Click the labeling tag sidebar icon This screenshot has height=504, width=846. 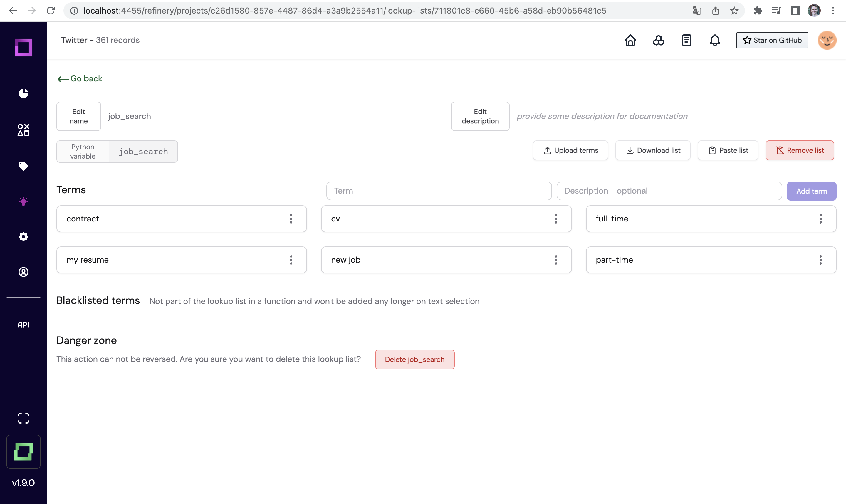pos(23,166)
